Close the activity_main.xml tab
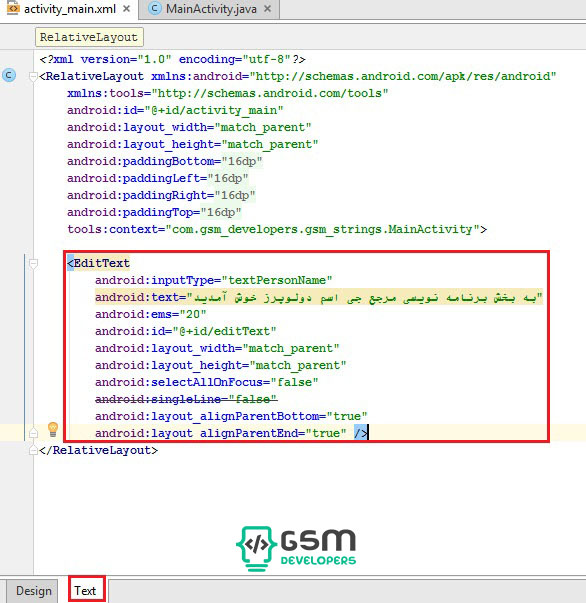 (x=126, y=8)
